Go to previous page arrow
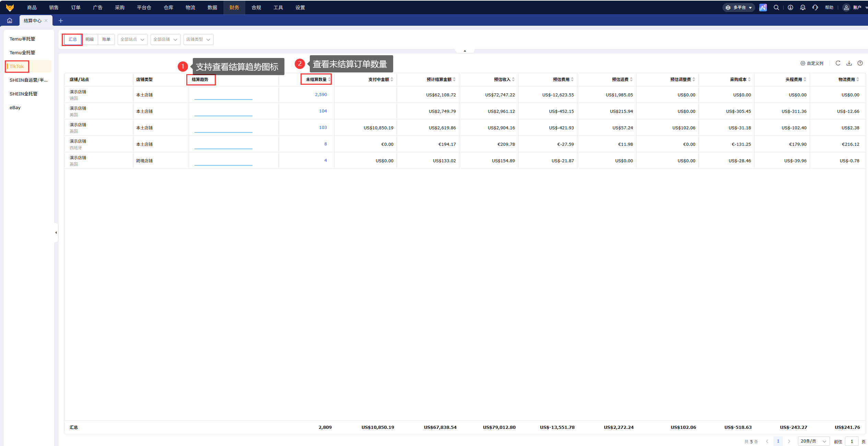 (767, 441)
